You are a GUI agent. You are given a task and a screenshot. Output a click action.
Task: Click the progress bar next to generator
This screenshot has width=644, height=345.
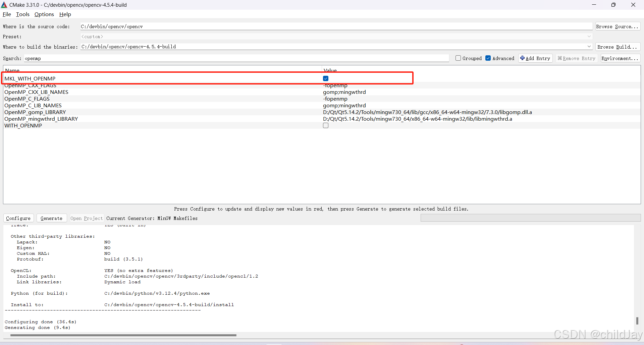(x=531, y=218)
